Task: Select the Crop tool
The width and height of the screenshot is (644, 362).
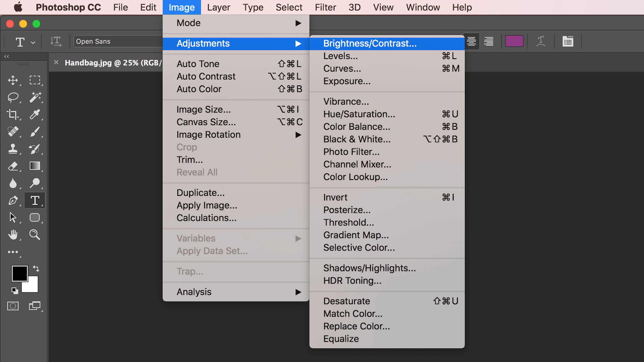Action: coord(13,115)
